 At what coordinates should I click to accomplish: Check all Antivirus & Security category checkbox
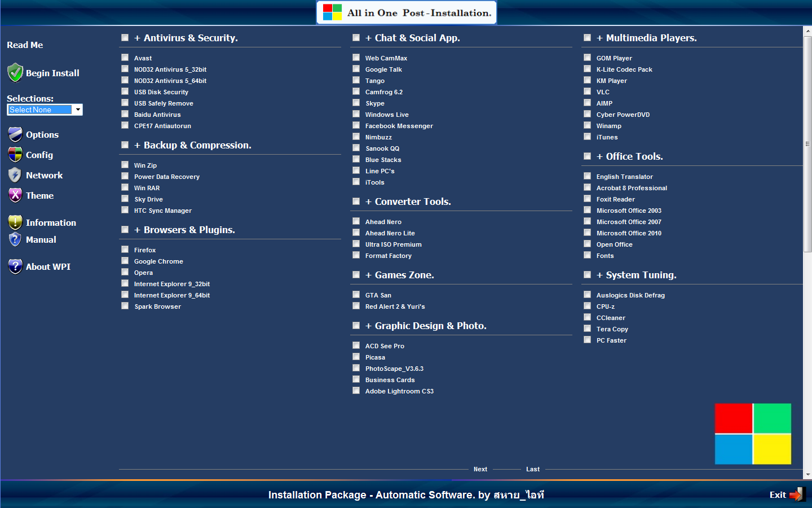tap(125, 38)
